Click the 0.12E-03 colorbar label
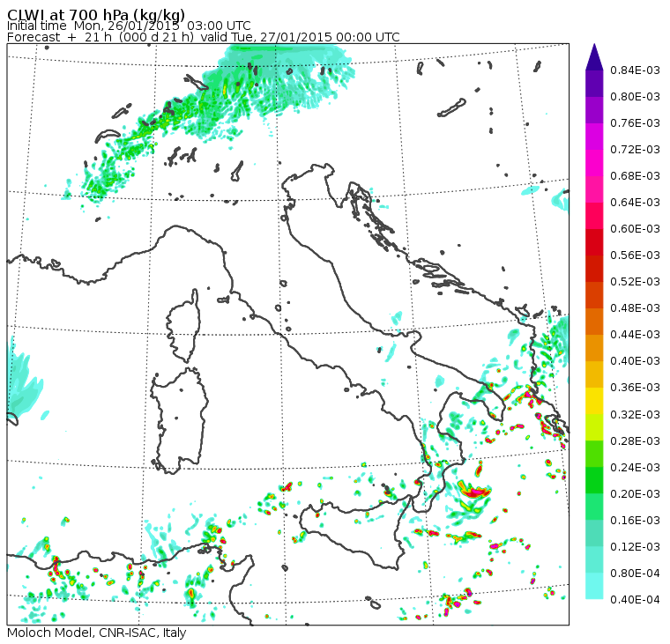 coord(635,547)
